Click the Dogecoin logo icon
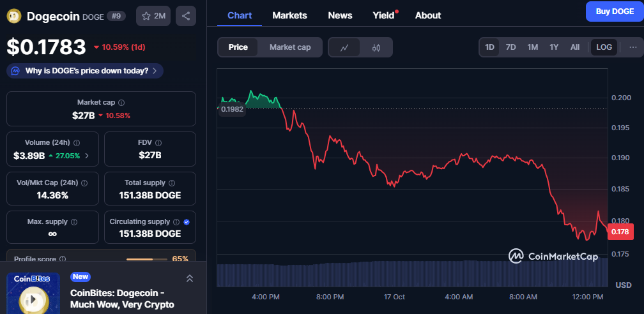Viewport: 644px width, 314px height. click(14, 16)
